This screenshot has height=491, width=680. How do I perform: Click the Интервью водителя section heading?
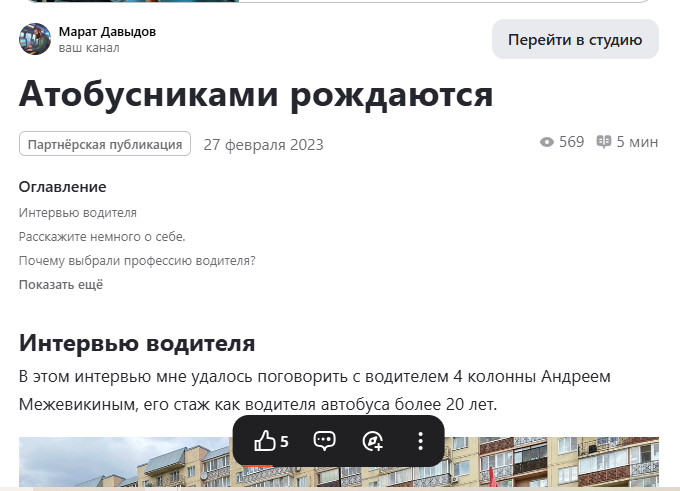[x=137, y=343]
